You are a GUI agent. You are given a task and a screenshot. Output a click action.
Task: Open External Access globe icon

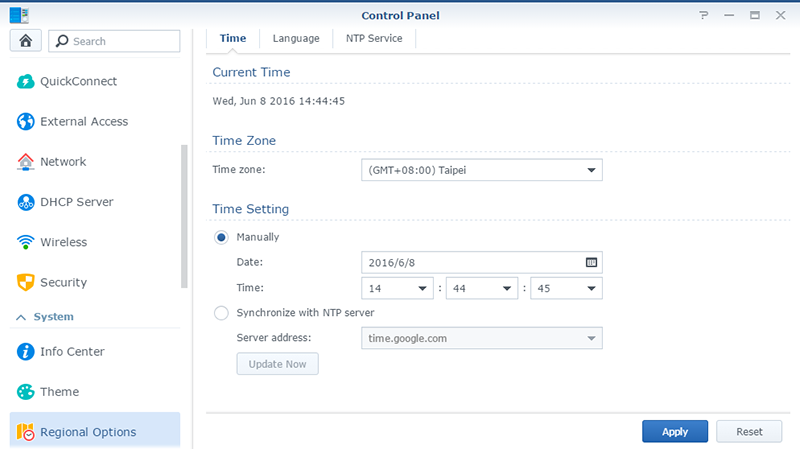point(26,122)
